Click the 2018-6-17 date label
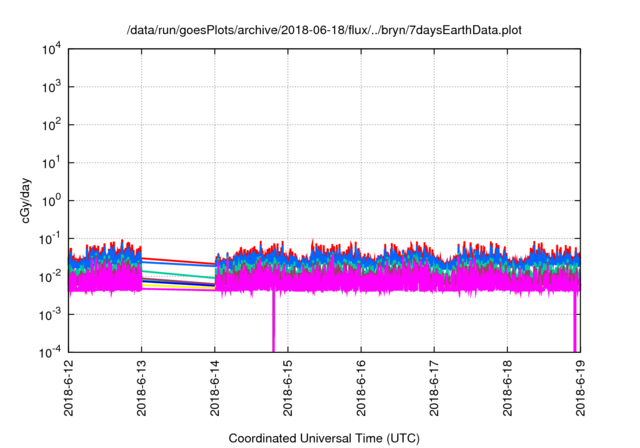640x448 pixels. point(434,388)
